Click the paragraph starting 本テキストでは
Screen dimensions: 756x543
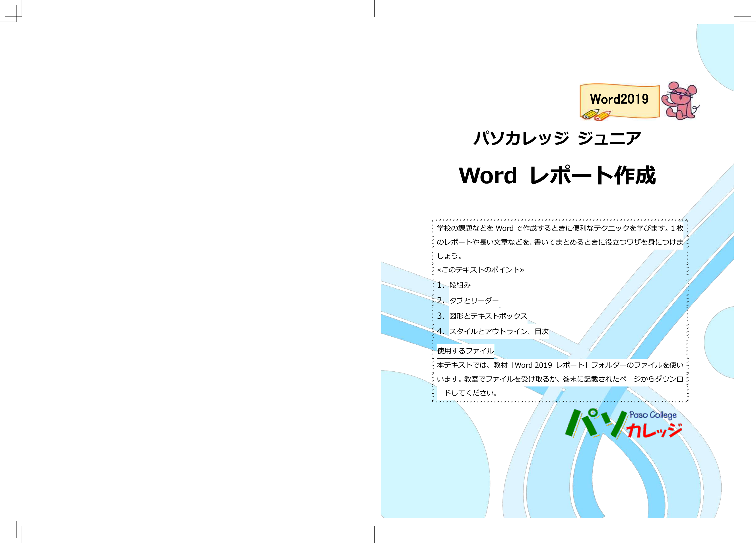pos(560,379)
